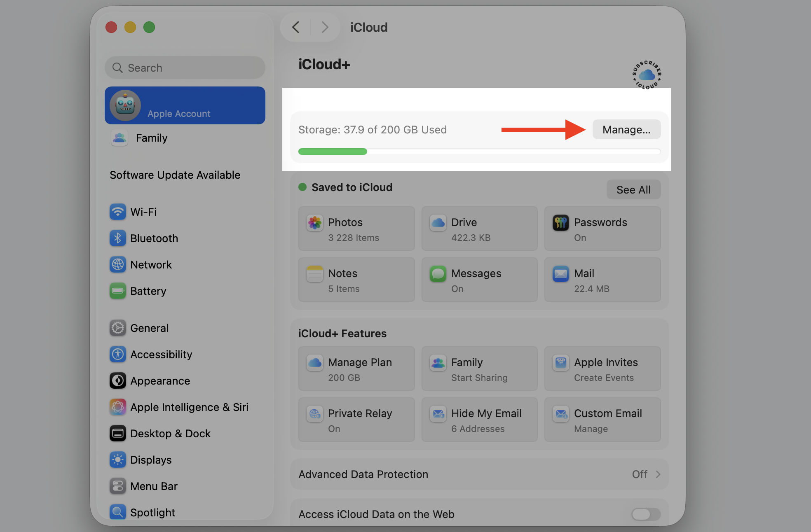
Task: Click the Menu Bar sidebar icon
Action: (118, 486)
